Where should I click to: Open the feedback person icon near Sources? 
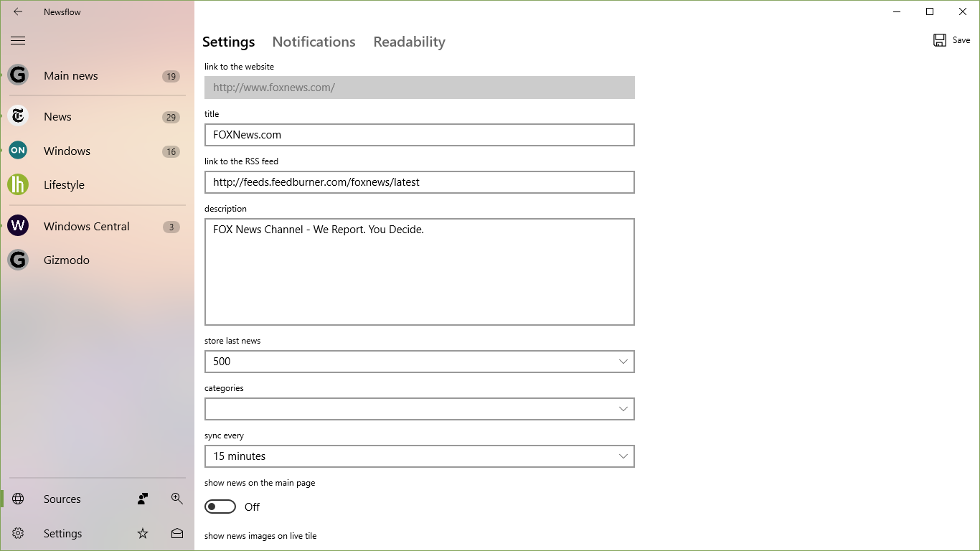[142, 499]
